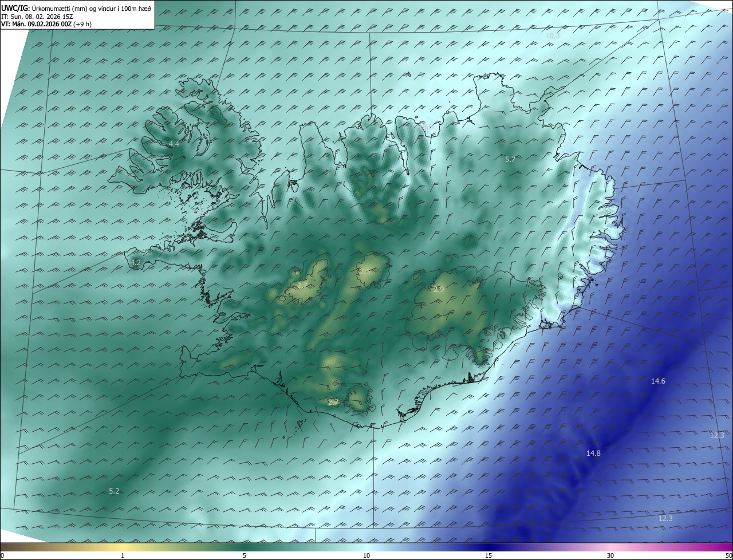
Task: Click the 2.9 value on Vatnajökull glacier
Action: (x=439, y=290)
